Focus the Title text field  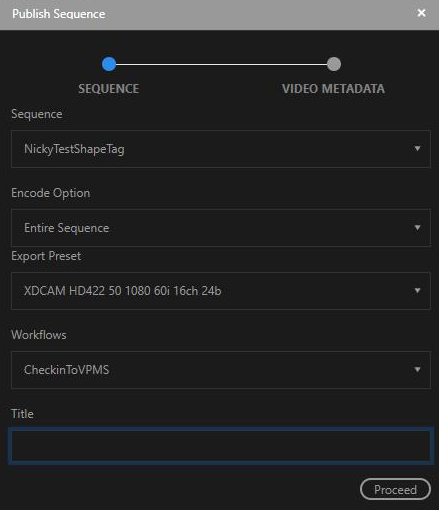(x=221, y=446)
